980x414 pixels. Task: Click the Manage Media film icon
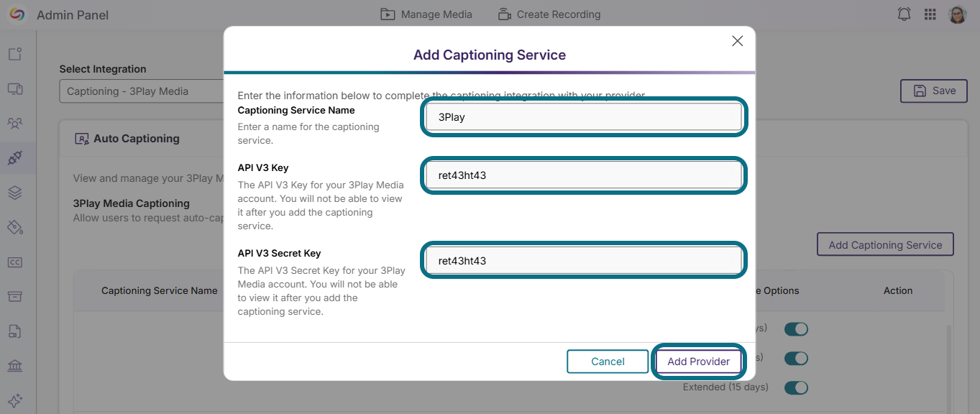click(388, 14)
